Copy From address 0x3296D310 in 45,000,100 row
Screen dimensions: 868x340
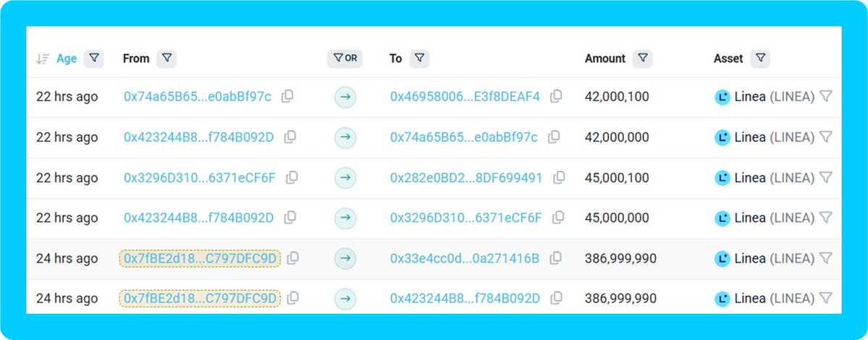[292, 177]
